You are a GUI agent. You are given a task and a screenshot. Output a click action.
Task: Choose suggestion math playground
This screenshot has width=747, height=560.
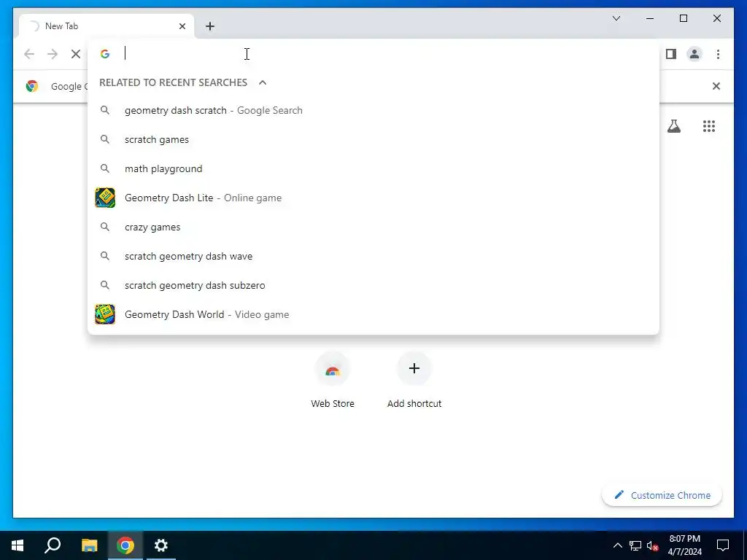(x=373, y=168)
